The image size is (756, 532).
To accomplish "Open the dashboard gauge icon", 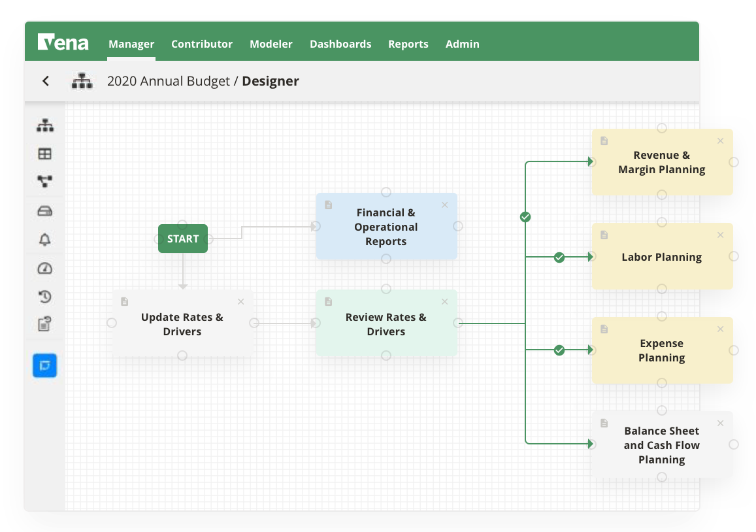I will (x=44, y=268).
